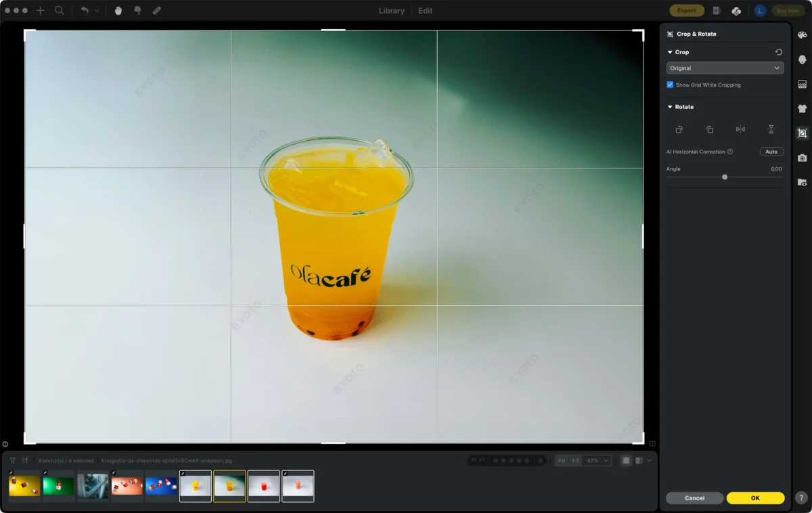Select the pink drink cup thumbnail
Viewport: 812px width, 513px height.
[298, 486]
